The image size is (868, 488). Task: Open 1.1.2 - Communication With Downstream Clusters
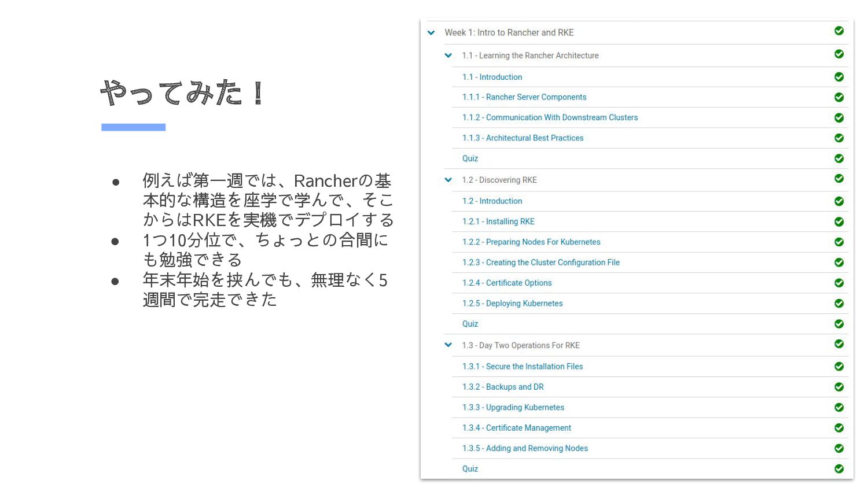pos(550,117)
